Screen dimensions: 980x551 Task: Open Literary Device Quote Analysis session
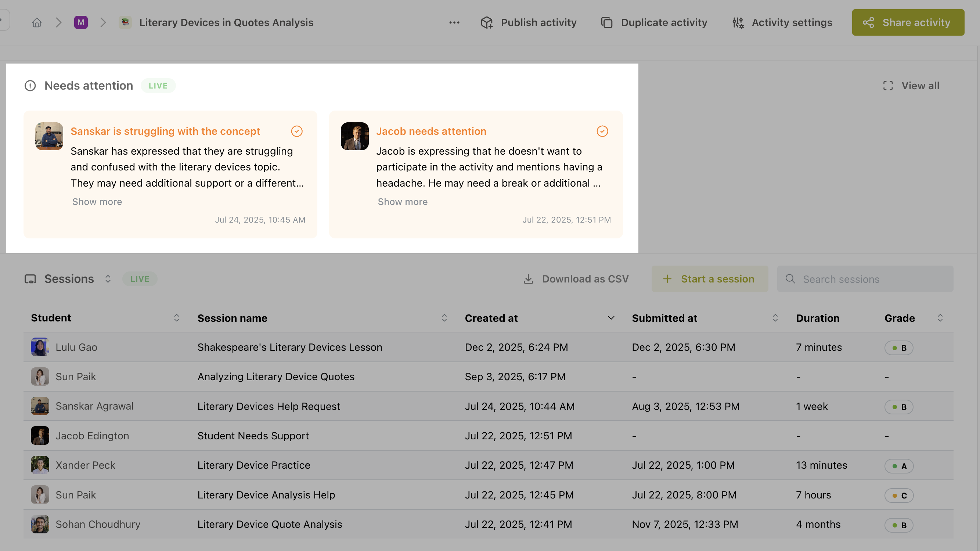pyautogui.click(x=270, y=524)
